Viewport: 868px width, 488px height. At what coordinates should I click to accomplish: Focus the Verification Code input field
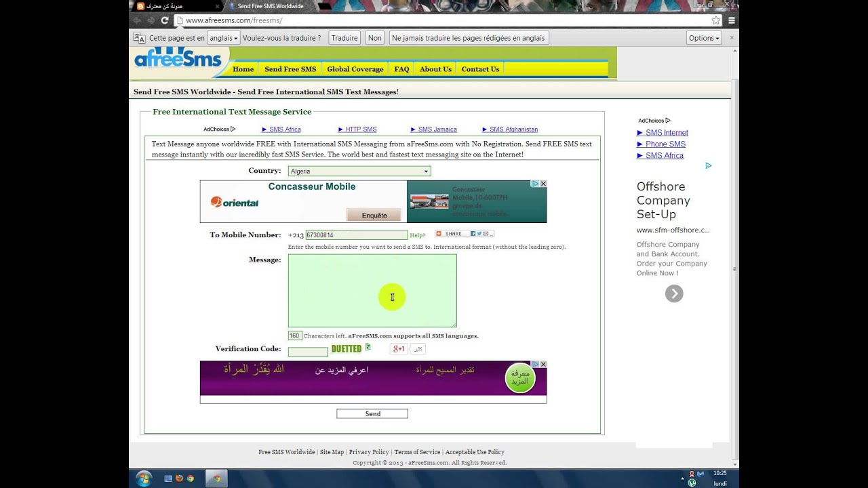tap(308, 352)
